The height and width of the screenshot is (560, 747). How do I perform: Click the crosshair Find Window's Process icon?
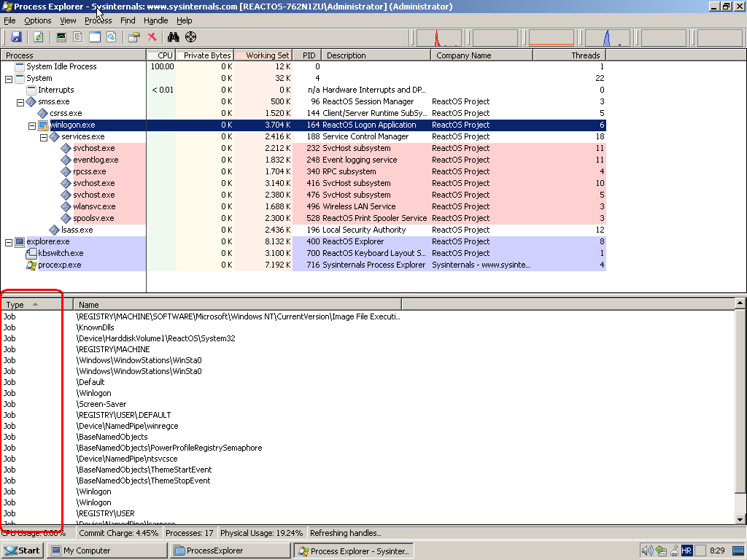coord(190,37)
